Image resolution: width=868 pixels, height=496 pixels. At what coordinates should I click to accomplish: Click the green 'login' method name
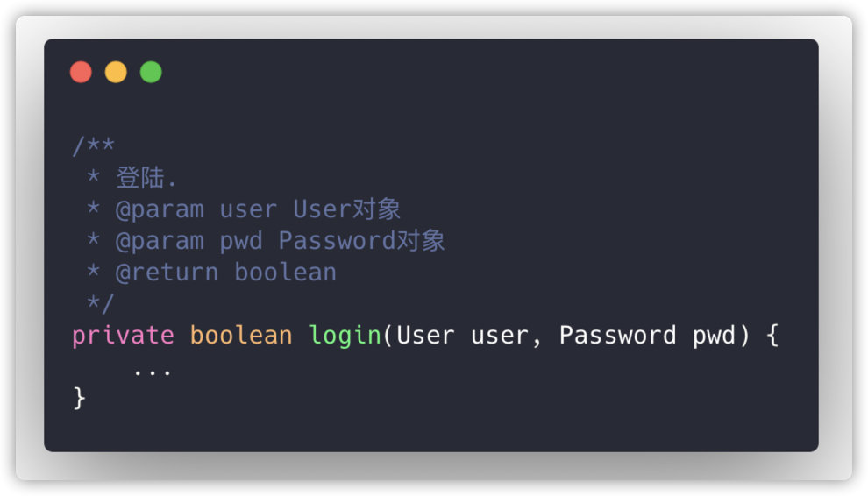pos(345,336)
